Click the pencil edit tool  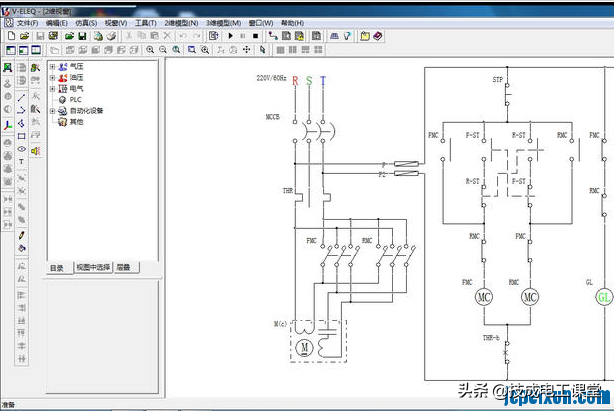(22, 235)
